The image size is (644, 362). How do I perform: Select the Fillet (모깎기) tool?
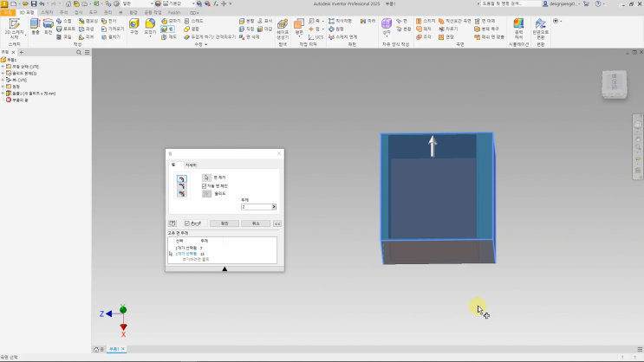(150, 25)
